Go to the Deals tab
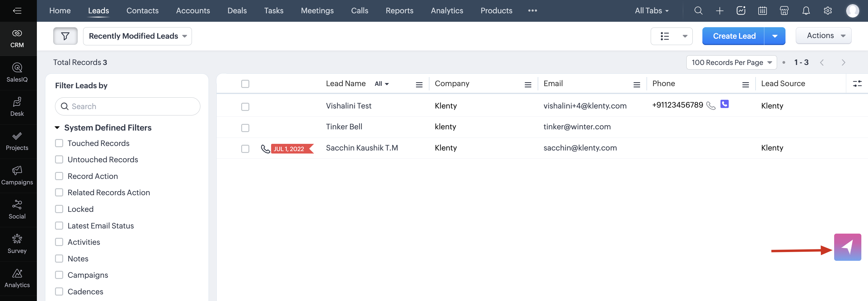This screenshot has width=868, height=301. point(237,11)
